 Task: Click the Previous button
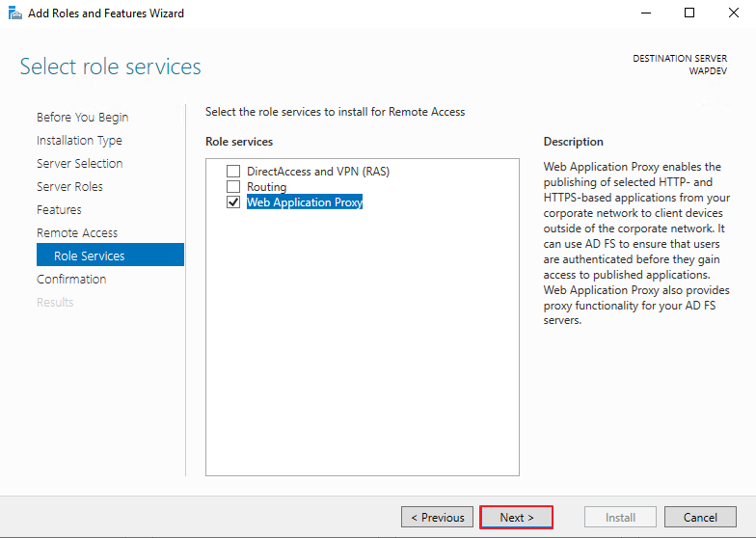pyautogui.click(x=438, y=517)
